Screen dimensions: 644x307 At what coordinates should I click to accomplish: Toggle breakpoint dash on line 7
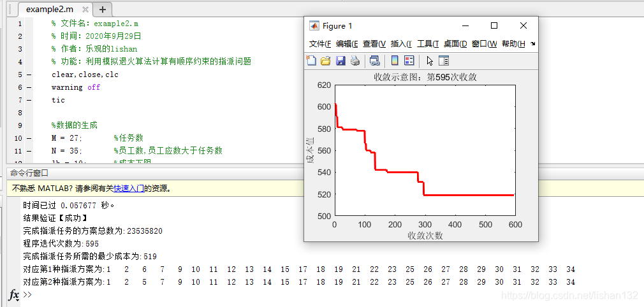pos(29,100)
